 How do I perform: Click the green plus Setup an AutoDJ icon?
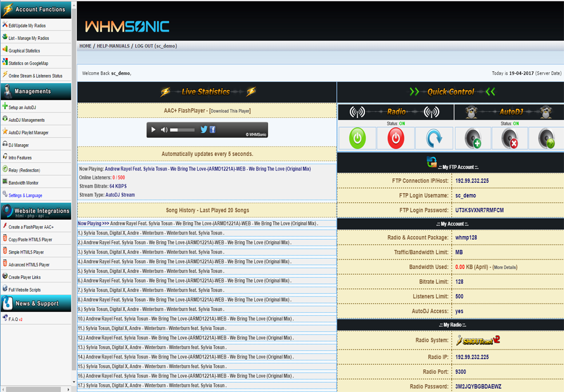pos(5,106)
